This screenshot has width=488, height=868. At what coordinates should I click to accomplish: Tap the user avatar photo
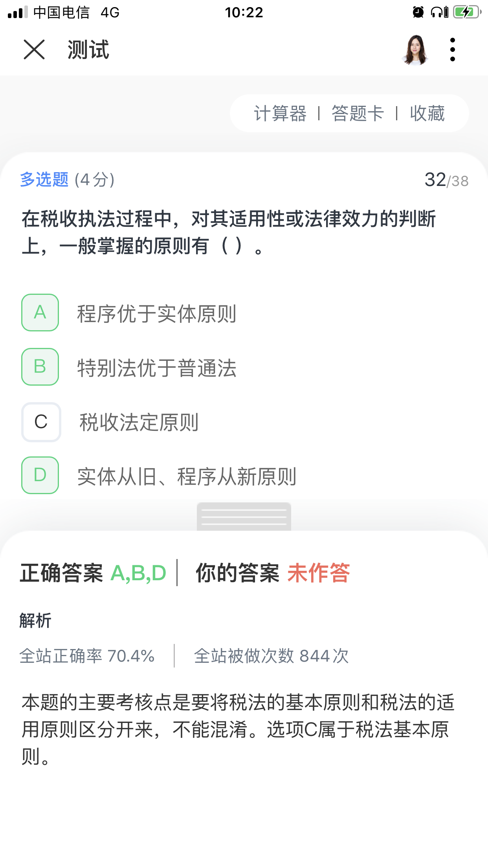point(415,50)
